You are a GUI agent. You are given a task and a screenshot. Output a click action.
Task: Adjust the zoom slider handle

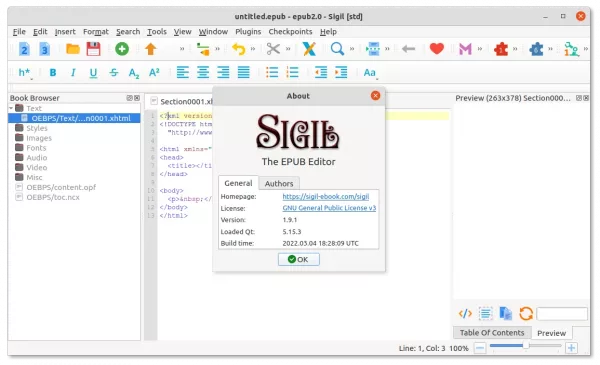[x=526, y=346]
